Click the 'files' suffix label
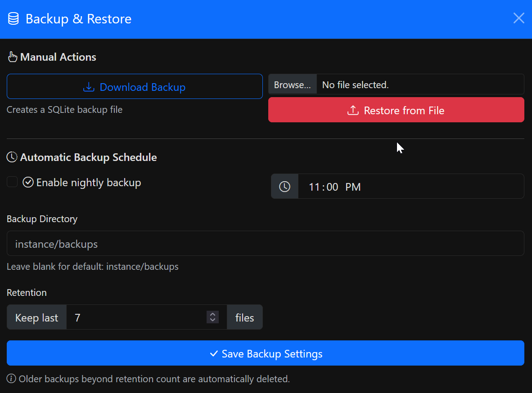 click(x=245, y=317)
